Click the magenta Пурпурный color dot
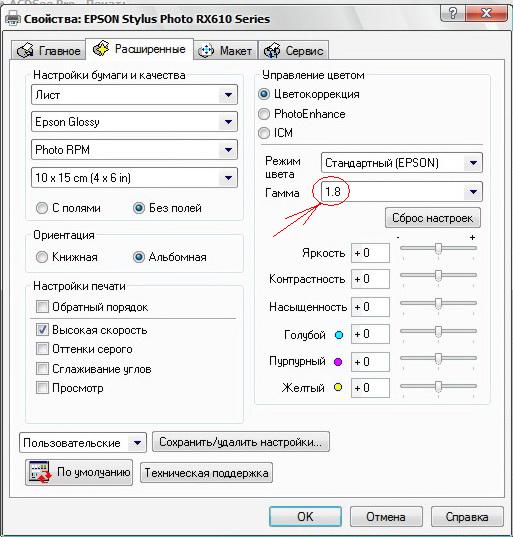Screen dimensions: 513x537 [x=338, y=362]
